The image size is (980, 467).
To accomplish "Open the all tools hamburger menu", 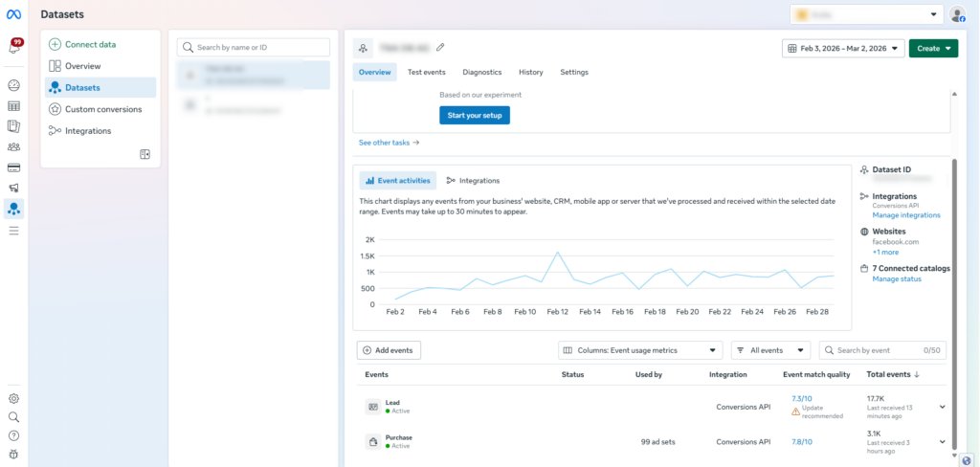I will click(14, 231).
